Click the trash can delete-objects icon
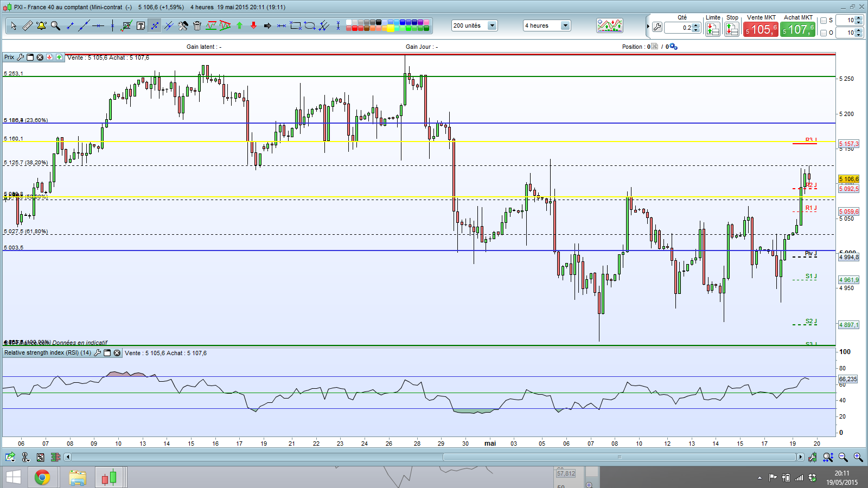The height and width of the screenshot is (488, 868). [197, 25]
